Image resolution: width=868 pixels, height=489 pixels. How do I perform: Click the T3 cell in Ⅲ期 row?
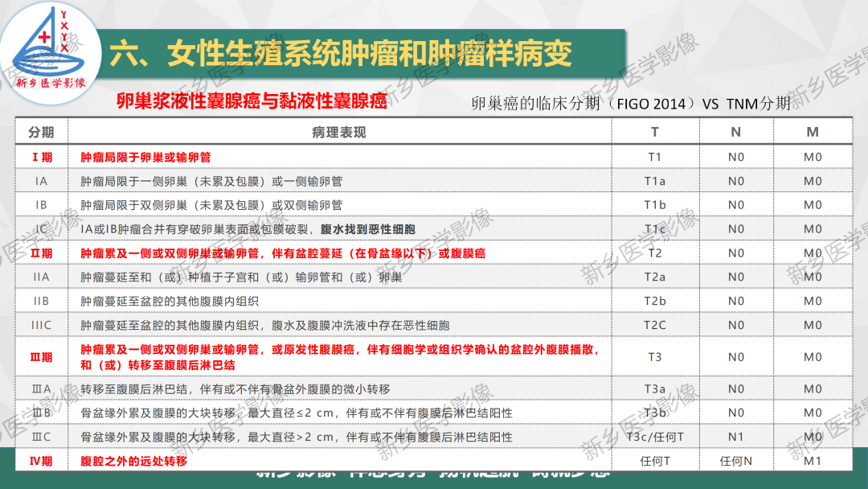[655, 356]
